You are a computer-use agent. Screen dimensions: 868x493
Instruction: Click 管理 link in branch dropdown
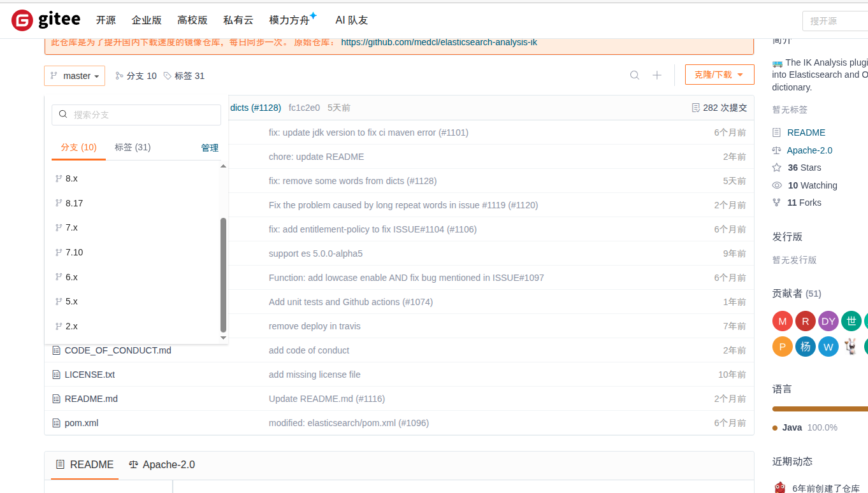tap(210, 148)
